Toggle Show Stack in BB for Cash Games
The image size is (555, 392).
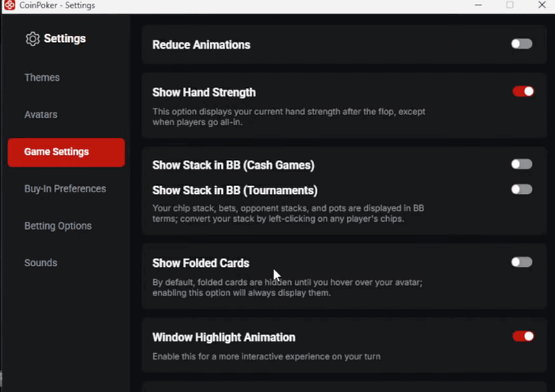[522, 165]
